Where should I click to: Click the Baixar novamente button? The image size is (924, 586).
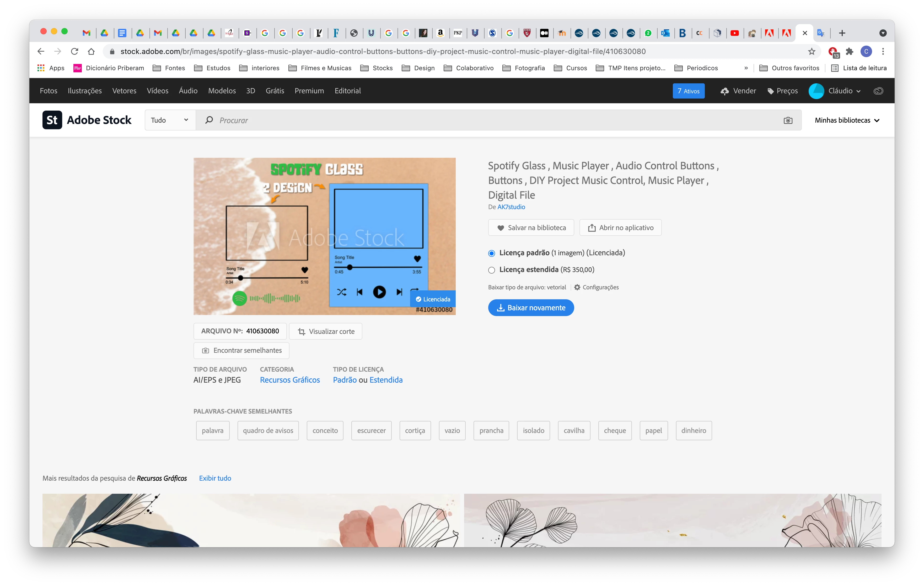(x=531, y=308)
